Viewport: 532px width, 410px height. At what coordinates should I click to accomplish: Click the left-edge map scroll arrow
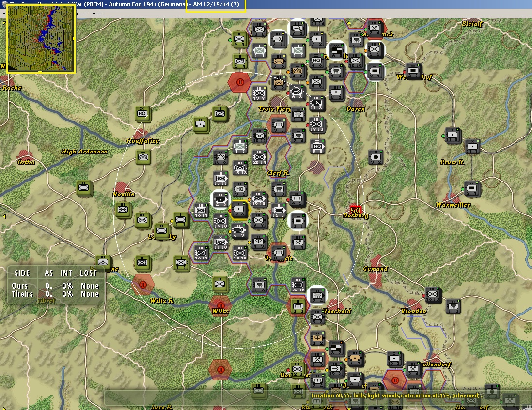click(4, 216)
